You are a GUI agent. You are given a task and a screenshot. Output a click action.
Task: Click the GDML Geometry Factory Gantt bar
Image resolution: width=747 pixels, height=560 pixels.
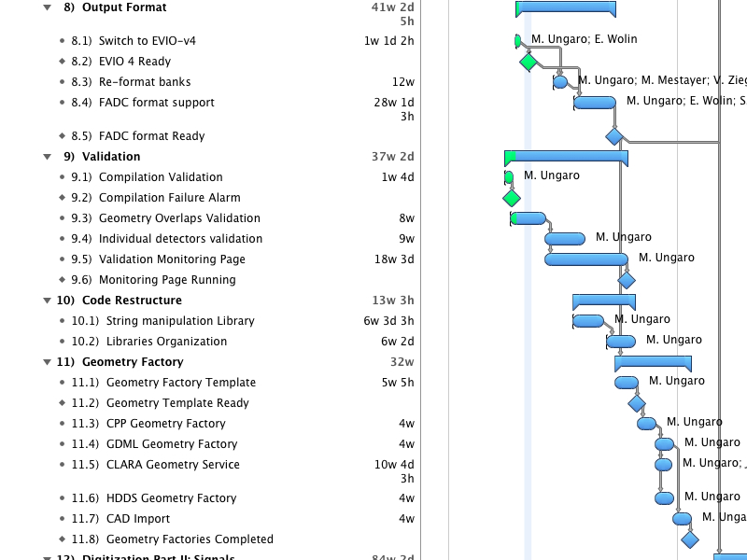664,444
